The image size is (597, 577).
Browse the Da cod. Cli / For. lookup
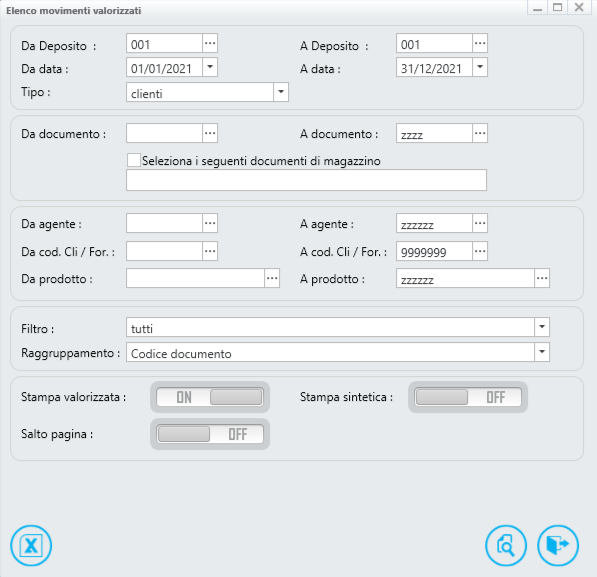point(210,251)
